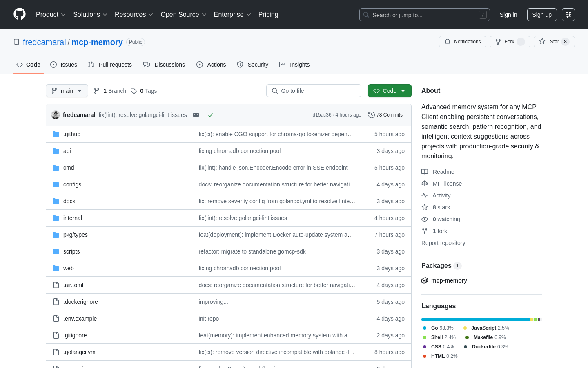Open the configs folder
588x368 pixels.
tap(72, 184)
